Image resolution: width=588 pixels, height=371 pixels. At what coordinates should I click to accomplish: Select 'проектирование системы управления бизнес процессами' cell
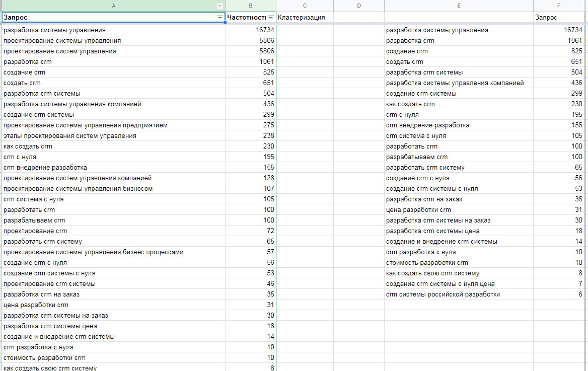click(x=114, y=252)
